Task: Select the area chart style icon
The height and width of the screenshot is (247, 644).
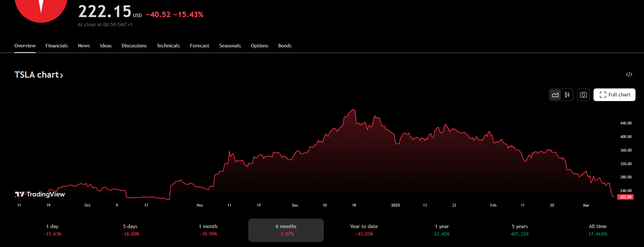Action: point(555,95)
